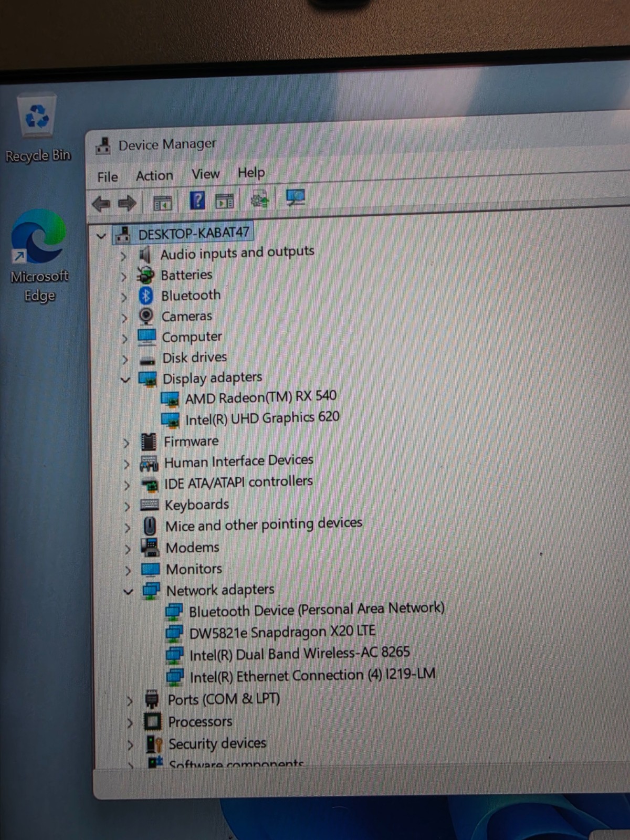The image size is (630, 840).
Task: Click Scan for hardware changes monitor icon
Action: [296, 198]
